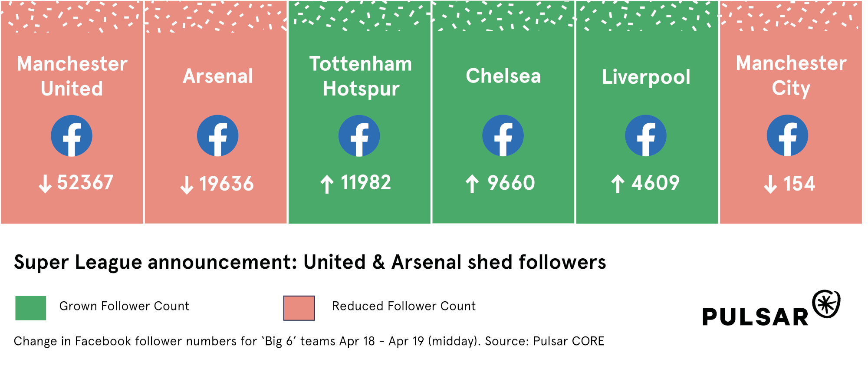Click the Manchester United team name
The width and height of the screenshot is (868, 389).
[x=72, y=76]
